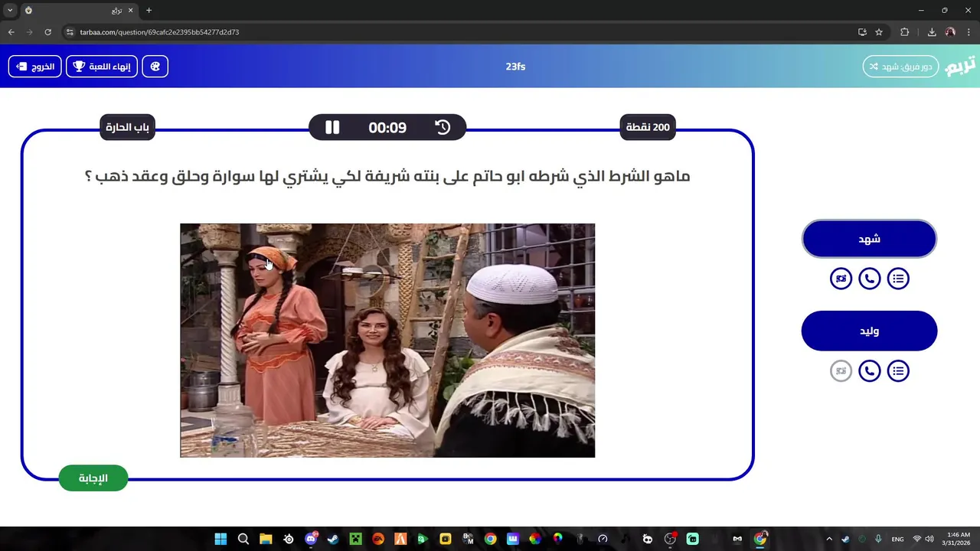
Task: Click the باب الحارة category badge
Action: [127, 127]
